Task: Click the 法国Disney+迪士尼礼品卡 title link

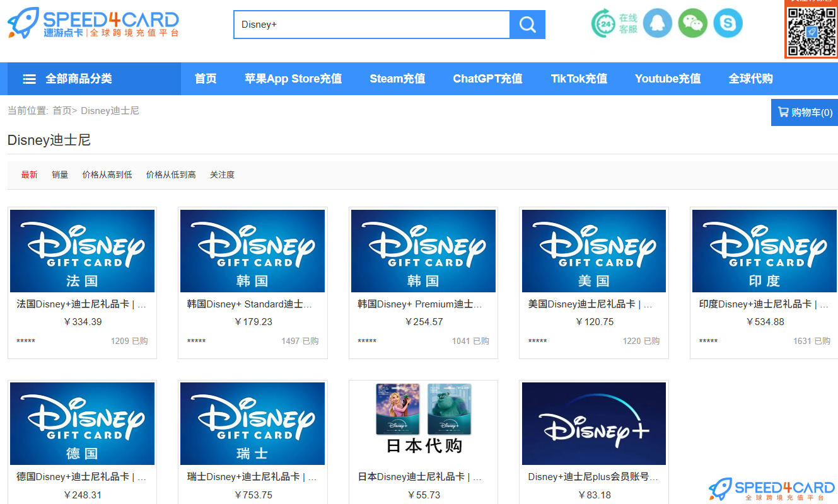Action: 81,304
